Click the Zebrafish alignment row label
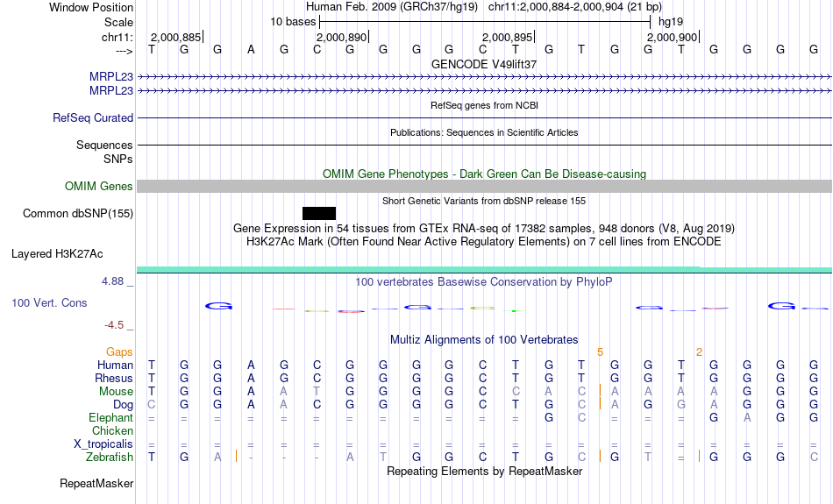Viewport: 833px width, 504px height. click(110, 458)
